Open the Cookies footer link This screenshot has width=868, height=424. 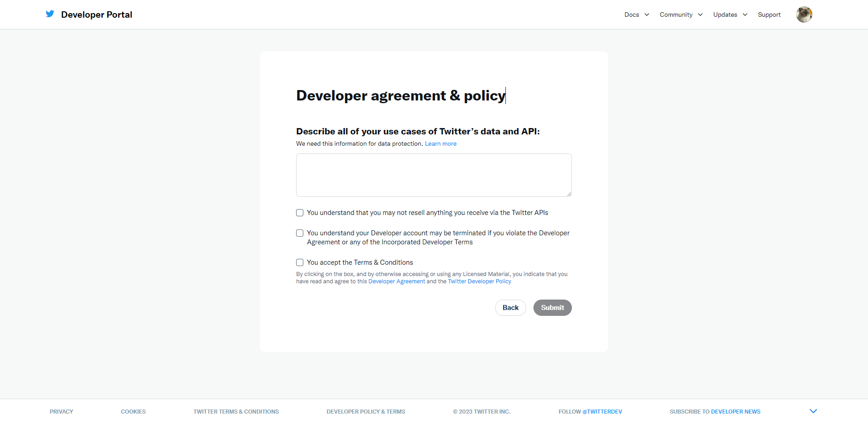(x=133, y=411)
